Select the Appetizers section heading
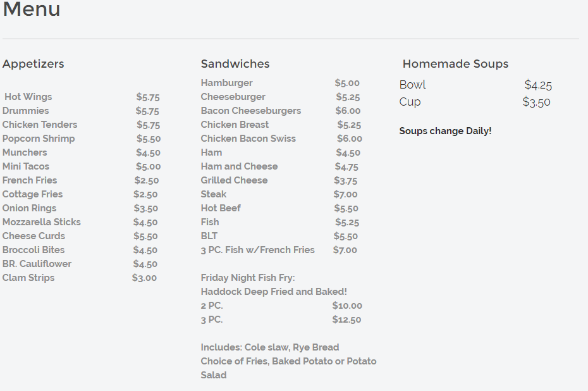 34,64
